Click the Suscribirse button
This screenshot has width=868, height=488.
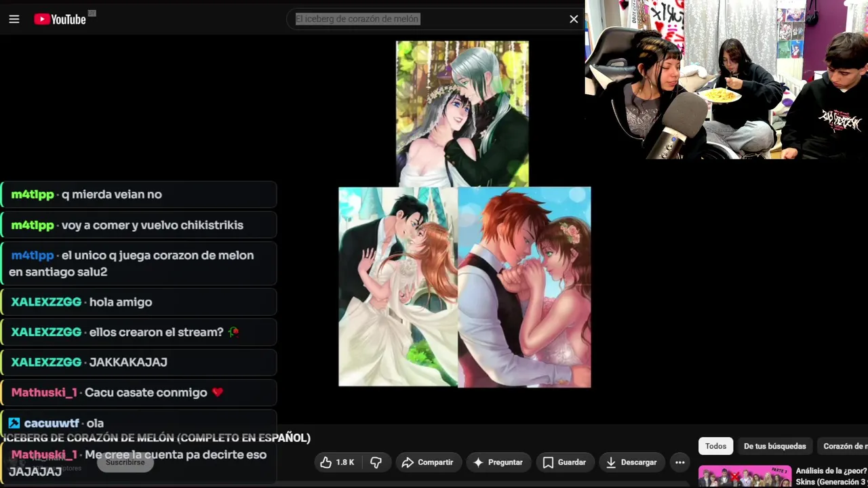click(x=125, y=462)
